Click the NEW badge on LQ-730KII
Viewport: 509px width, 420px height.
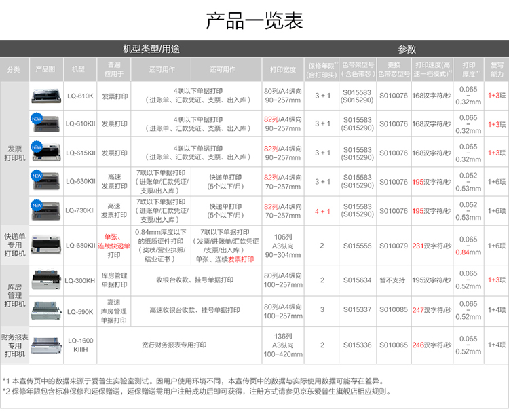coord(36,204)
